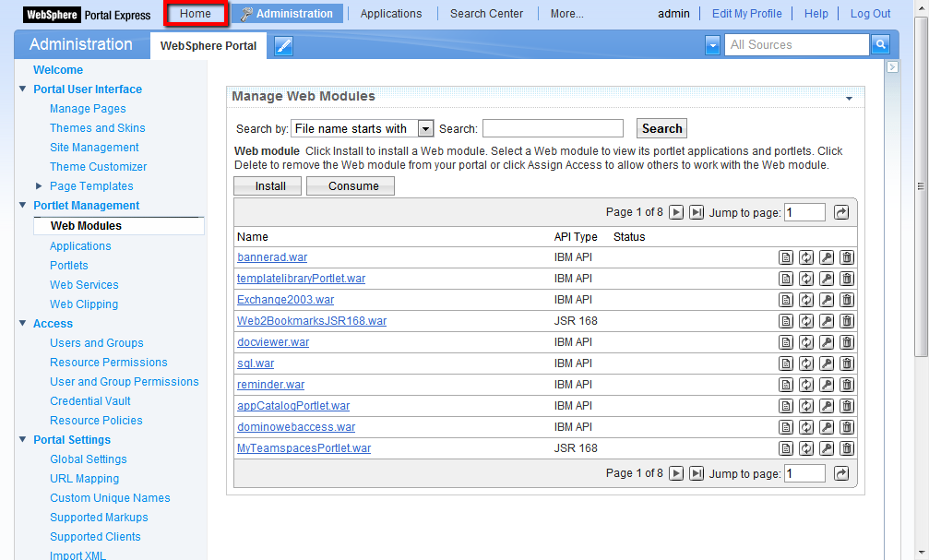Click the document icon in reminder.war row
Screen dimensions: 929x560
[786, 385]
